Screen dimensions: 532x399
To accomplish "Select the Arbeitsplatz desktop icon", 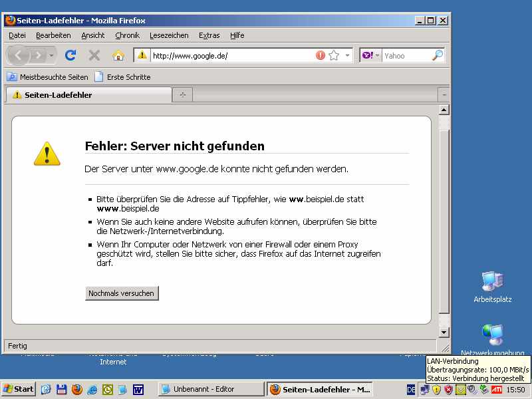I will click(492, 287).
